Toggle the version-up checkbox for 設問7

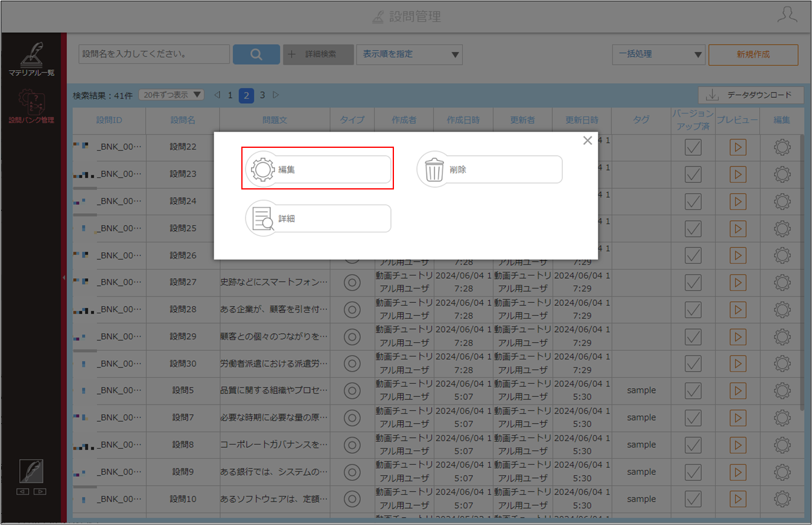point(693,418)
